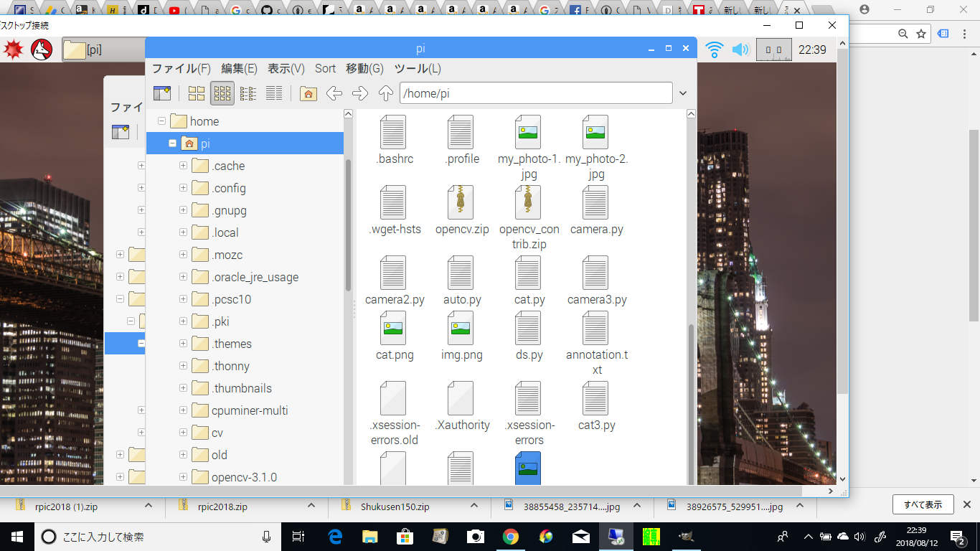Go to home folder via toolbar icon
The height and width of the screenshot is (551, 980).
(x=308, y=93)
